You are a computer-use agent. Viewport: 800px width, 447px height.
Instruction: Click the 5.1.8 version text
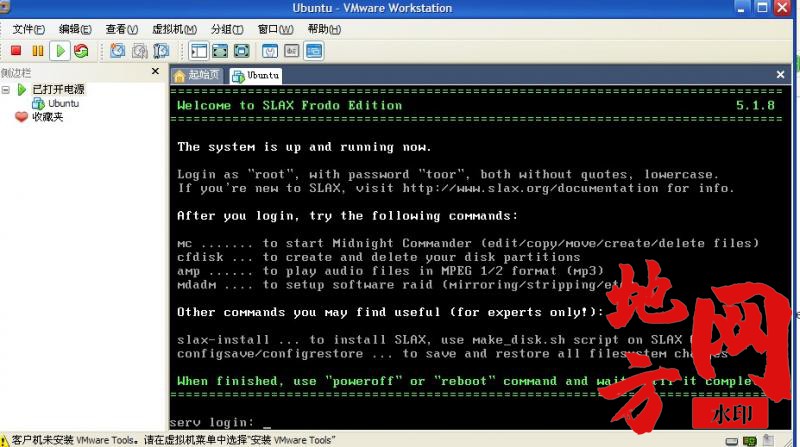[755, 106]
